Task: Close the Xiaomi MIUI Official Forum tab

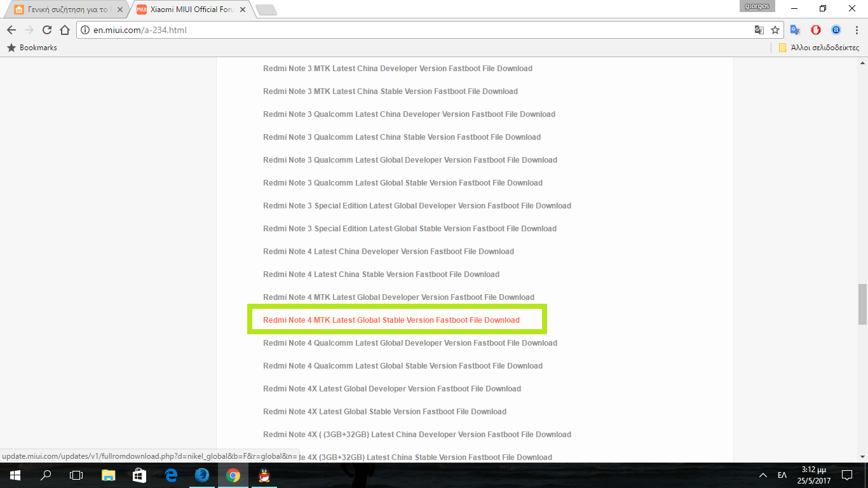Action: pyautogui.click(x=243, y=10)
